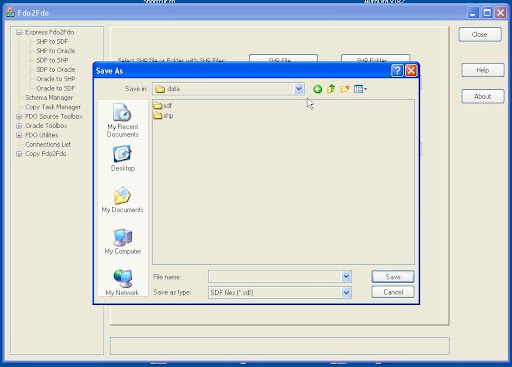Select the sdf folder
The width and height of the screenshot is (512, 367).
click(163, 106)
